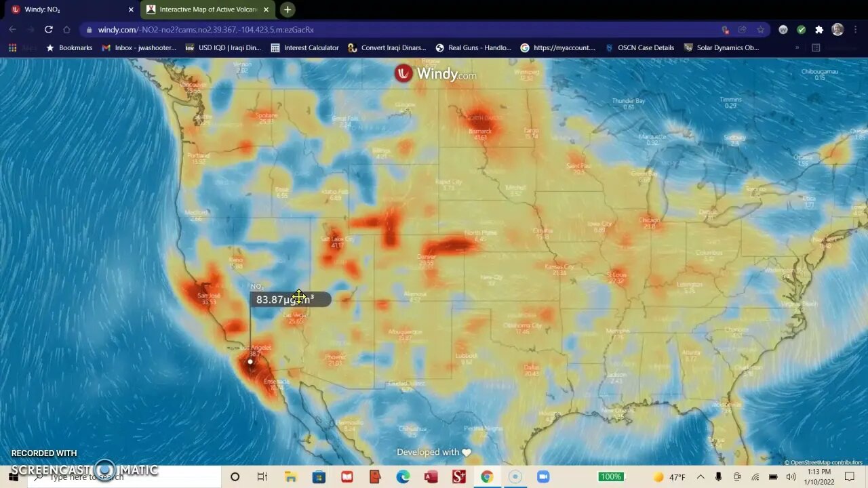Go to the browser home page

click(x=66, y=30)
